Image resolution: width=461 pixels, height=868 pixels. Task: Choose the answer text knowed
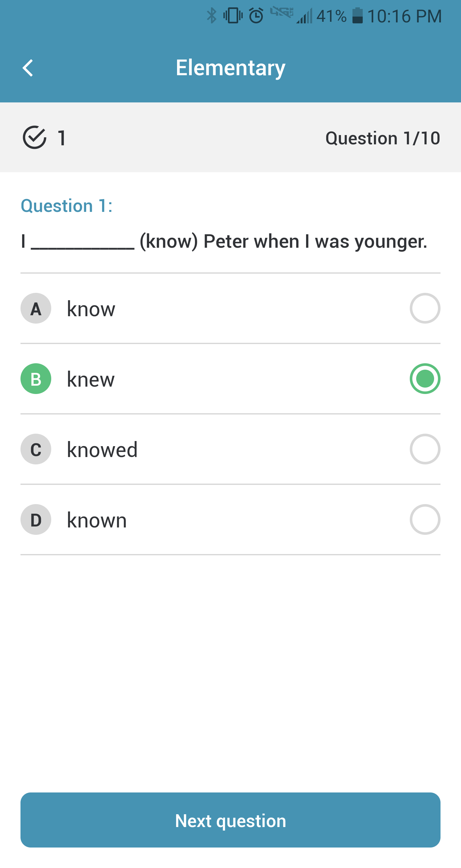click(102, 449)
